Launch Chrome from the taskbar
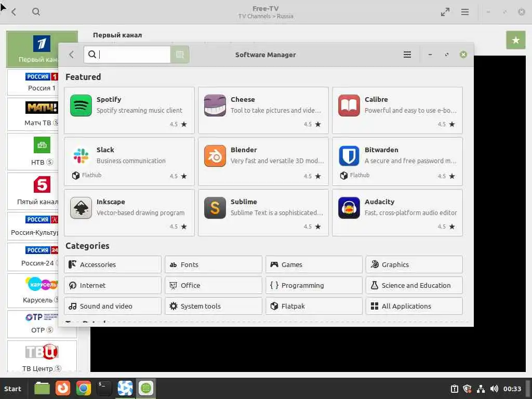532x399 pixels. pos(84,388)
